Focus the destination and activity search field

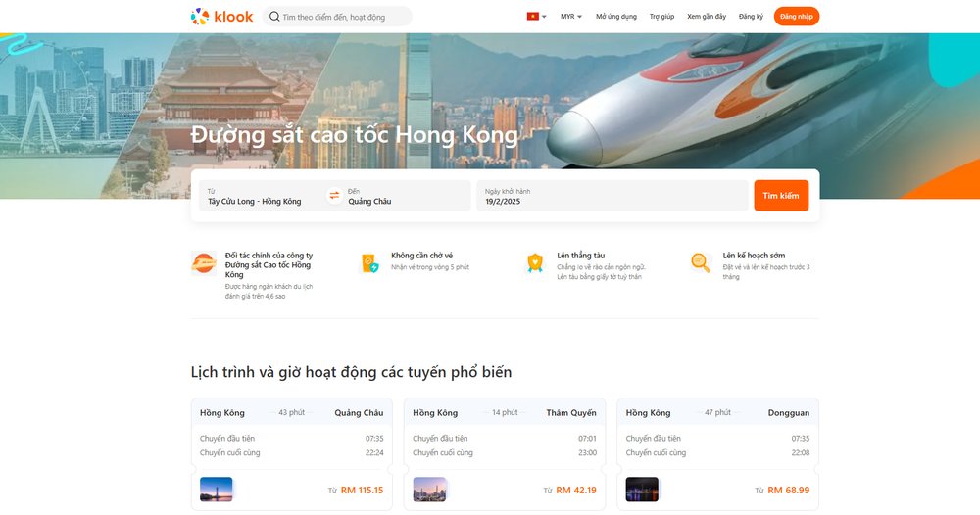337,17
